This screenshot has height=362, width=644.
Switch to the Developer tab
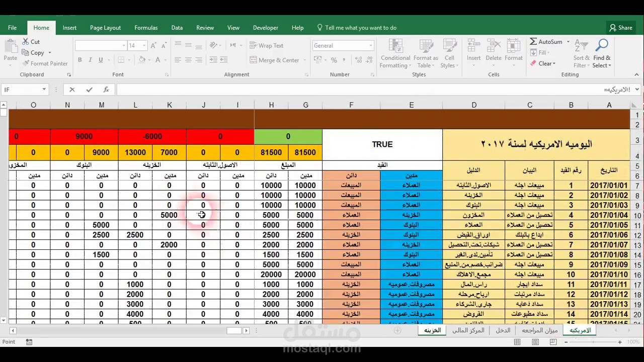tap(265, 28)
